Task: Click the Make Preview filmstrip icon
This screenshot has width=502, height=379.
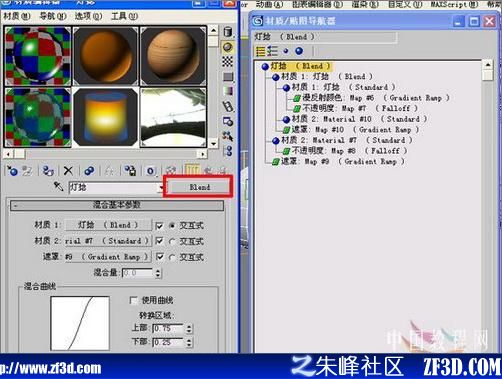Action: coord(228,106)
